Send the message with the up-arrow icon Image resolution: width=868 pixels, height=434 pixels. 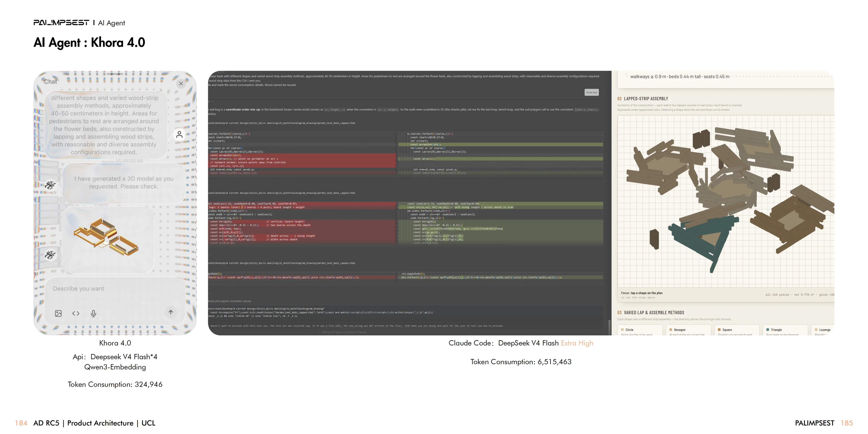click(x=171, y=312)
